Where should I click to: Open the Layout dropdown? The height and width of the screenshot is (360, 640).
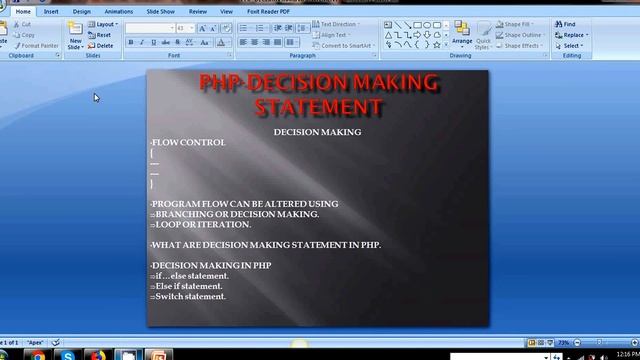(103, 24)
